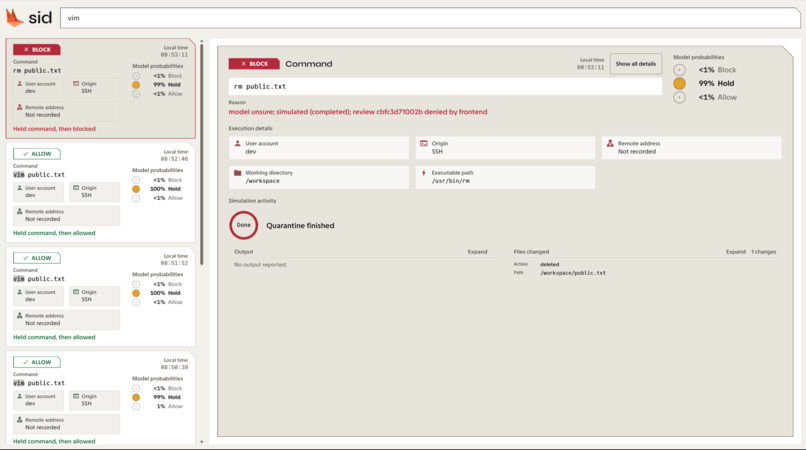The height and width of the screenshot is (450, 806).
Task: Click 'Held command, then blocked' text
Action: (x=54, y=129)
